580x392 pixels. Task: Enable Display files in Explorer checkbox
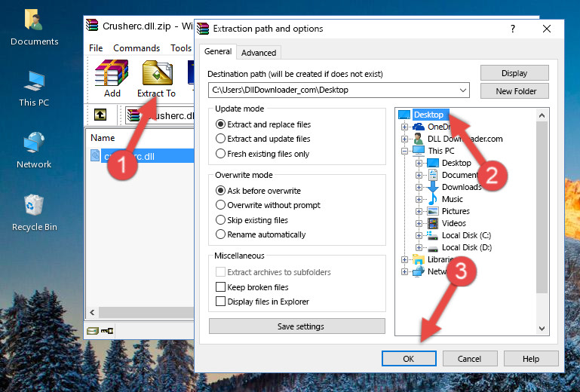[220, 302]
